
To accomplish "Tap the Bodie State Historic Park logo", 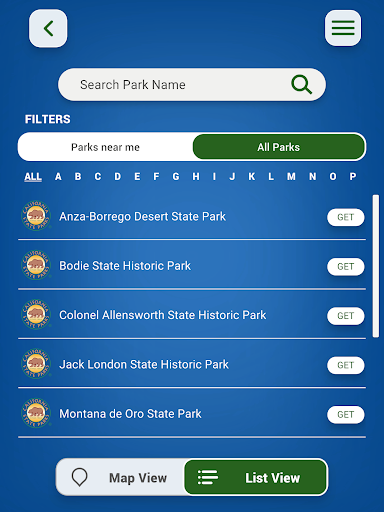I will click(36, 265).
